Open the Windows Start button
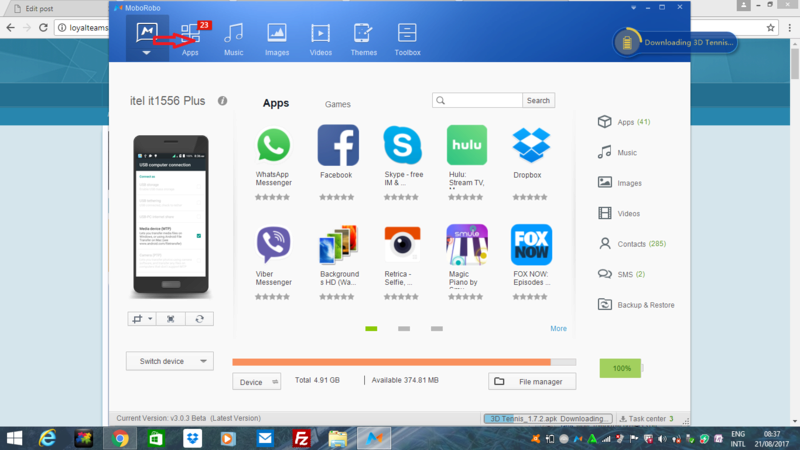 pyautogui.click(x=14, y=438)
